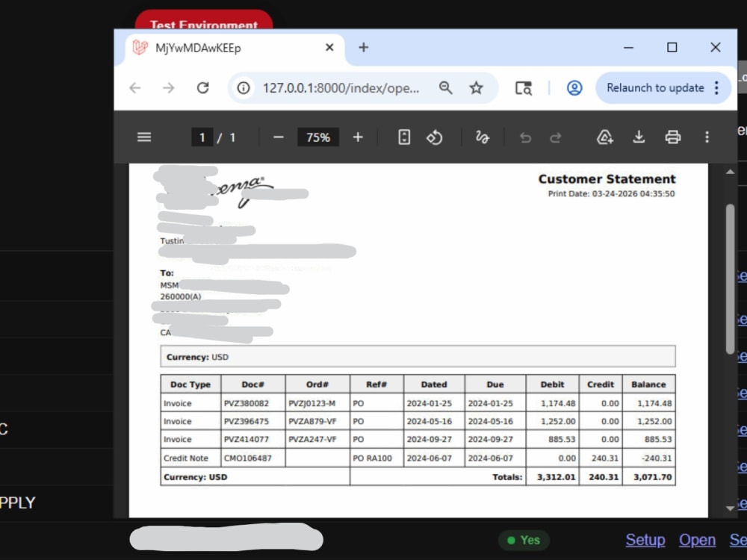This screenshot has height=560, width=747.
Task: Save the PDF to Google Drive
Action: pyautogui.click(x=604, y=137)
